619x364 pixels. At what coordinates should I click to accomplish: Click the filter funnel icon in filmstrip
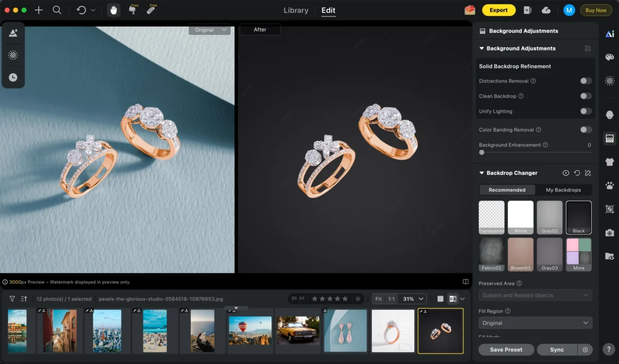coord(12,299)
